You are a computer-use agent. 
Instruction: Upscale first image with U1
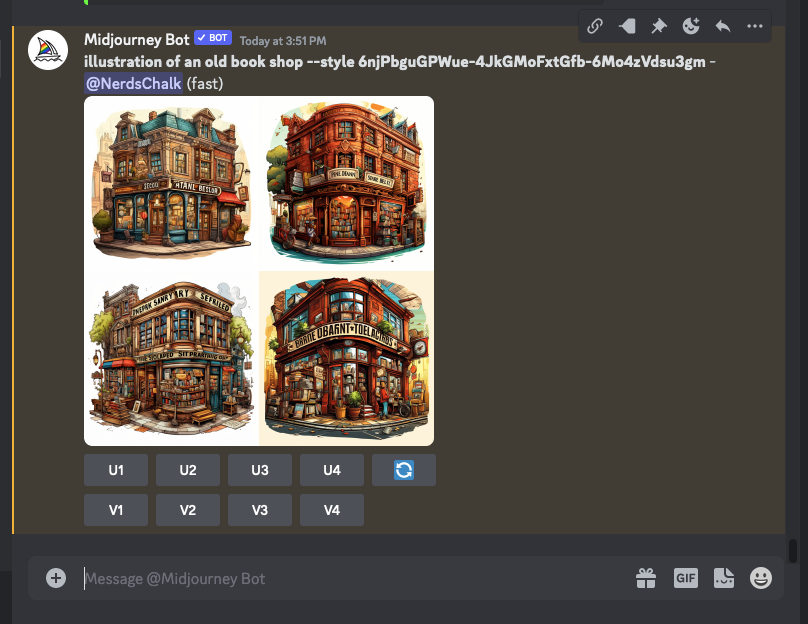coord(116,470)
